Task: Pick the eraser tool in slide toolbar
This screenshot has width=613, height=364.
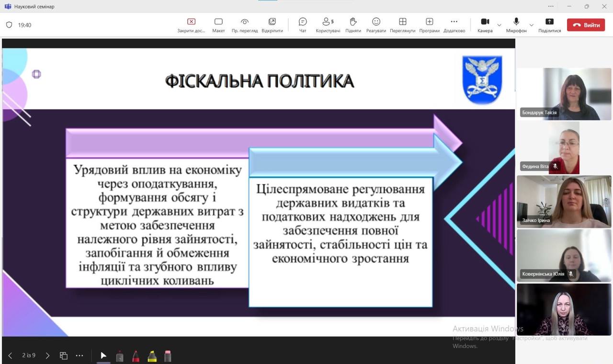Action: pos(168,356)
